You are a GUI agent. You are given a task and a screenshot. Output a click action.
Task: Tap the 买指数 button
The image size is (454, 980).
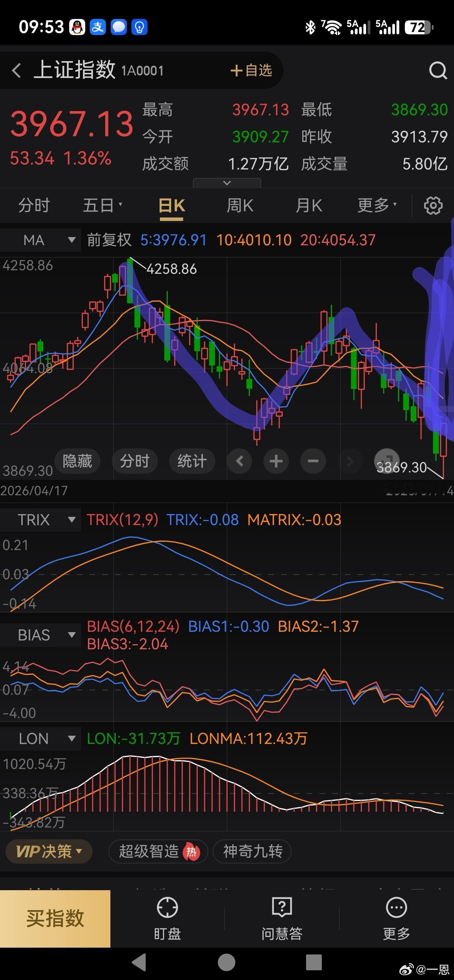tap(55, 918)
